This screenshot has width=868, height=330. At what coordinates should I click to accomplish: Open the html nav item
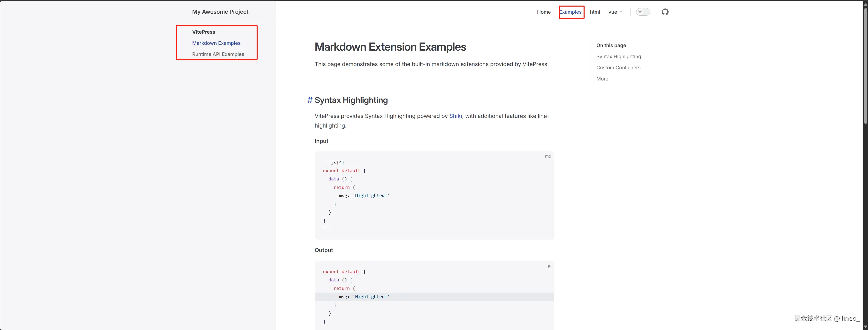coord(595,12)
